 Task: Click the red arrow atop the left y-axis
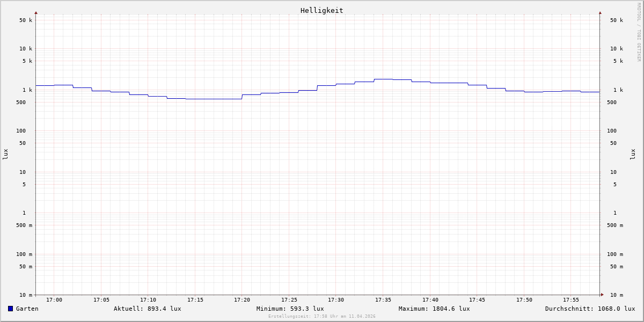[36, 12]
